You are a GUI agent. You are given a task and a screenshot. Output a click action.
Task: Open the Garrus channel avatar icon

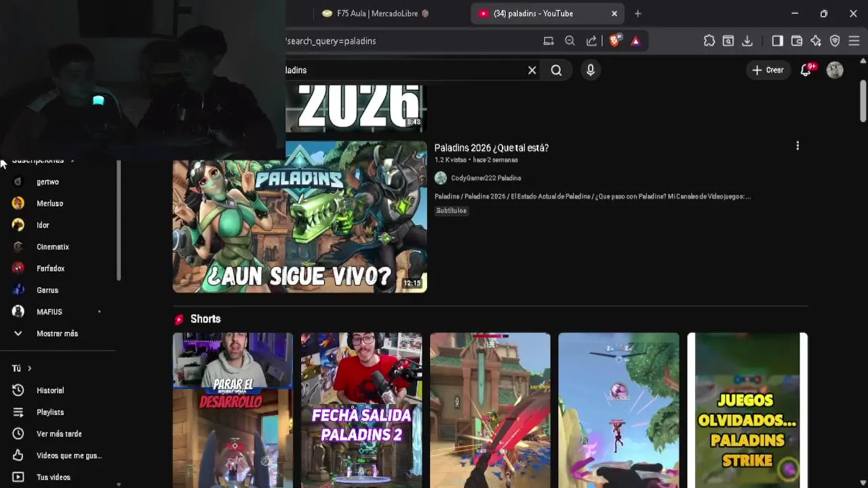18,290
